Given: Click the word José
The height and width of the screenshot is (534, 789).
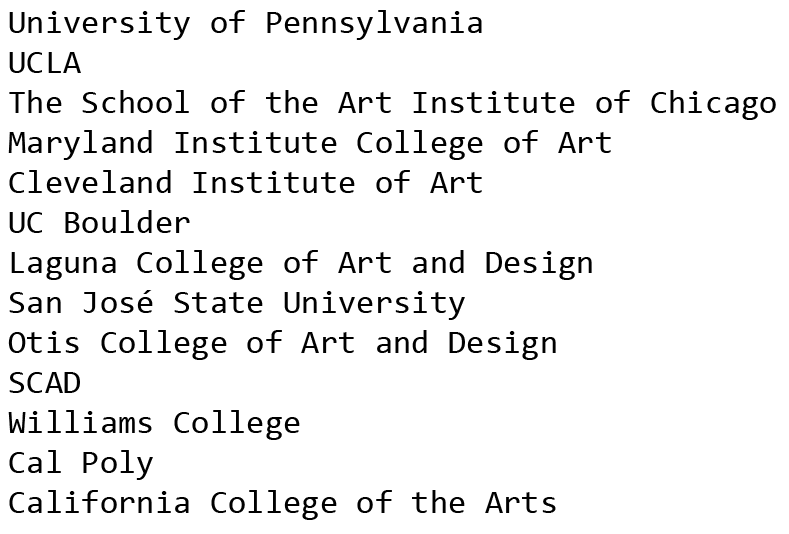Looking at the screenshot, I should [118, 302].
